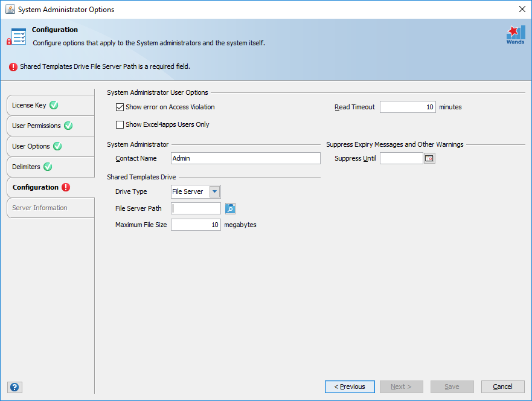Switch to the User Permissions tab
532x401 pixels.
coord(51,126)
